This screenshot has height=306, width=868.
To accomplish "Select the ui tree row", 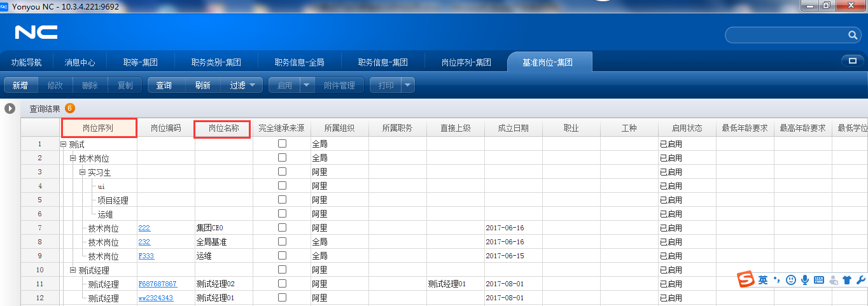I will click(x=101, y=186).
